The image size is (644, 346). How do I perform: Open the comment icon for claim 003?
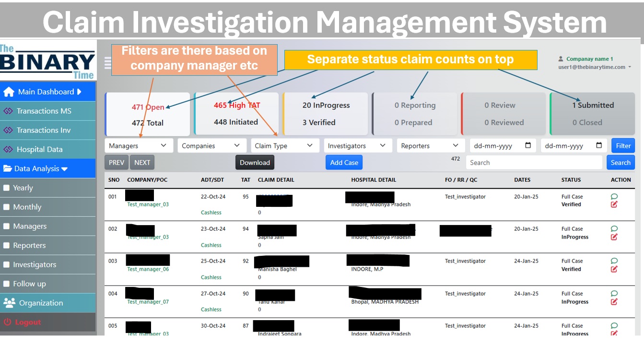(613, 260)
